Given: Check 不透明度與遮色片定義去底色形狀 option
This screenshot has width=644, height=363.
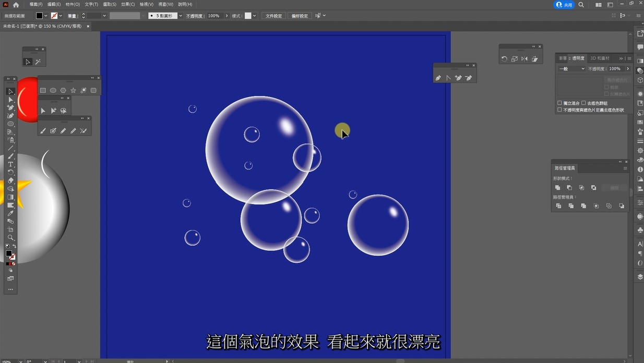Looking at the screenshot, I should [560, 110].
